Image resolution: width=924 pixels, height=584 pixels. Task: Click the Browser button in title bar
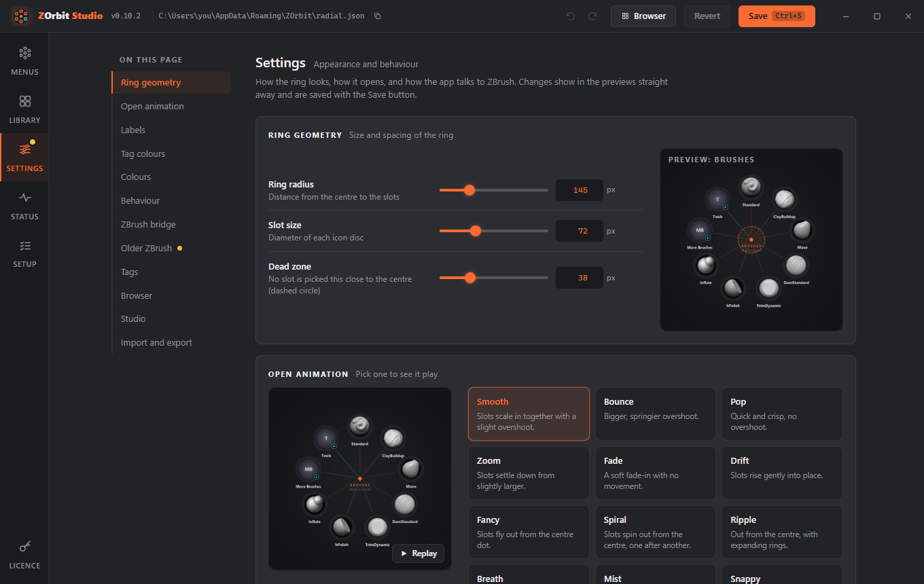pos(643,16)
